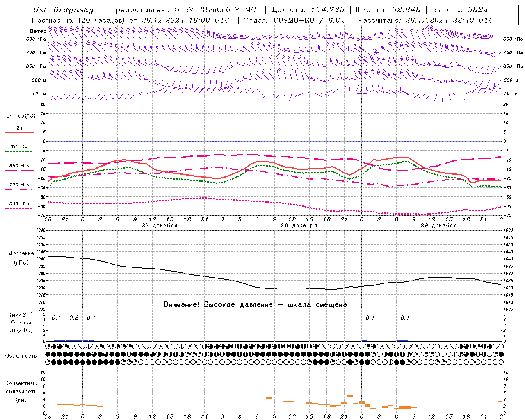Viewport: 525px width, 420px height.
Task: Click the 'Давление' pressure panel label
Action: (x=21, y=253)
